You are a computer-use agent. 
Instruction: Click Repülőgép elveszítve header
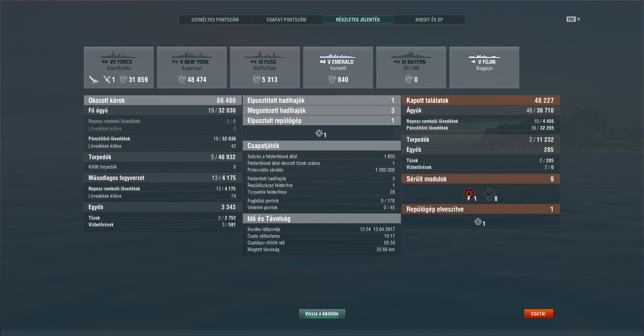click(x=481, y=209)
